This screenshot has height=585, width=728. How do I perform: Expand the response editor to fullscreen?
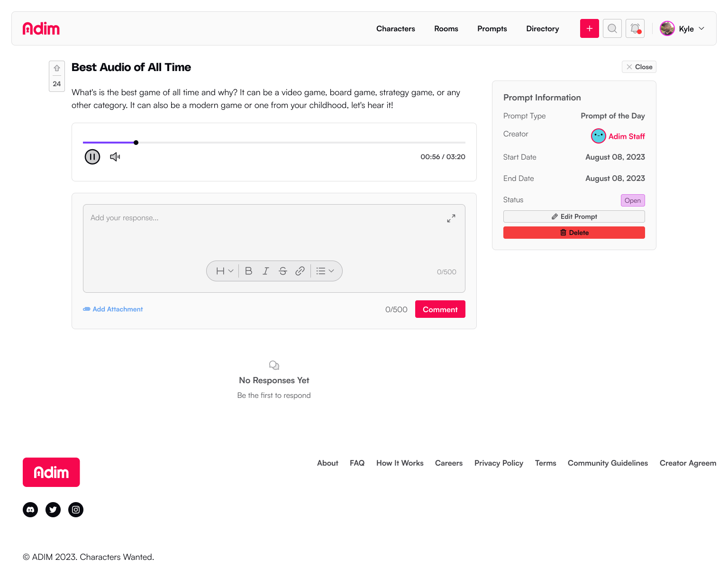tap(451, 218)
